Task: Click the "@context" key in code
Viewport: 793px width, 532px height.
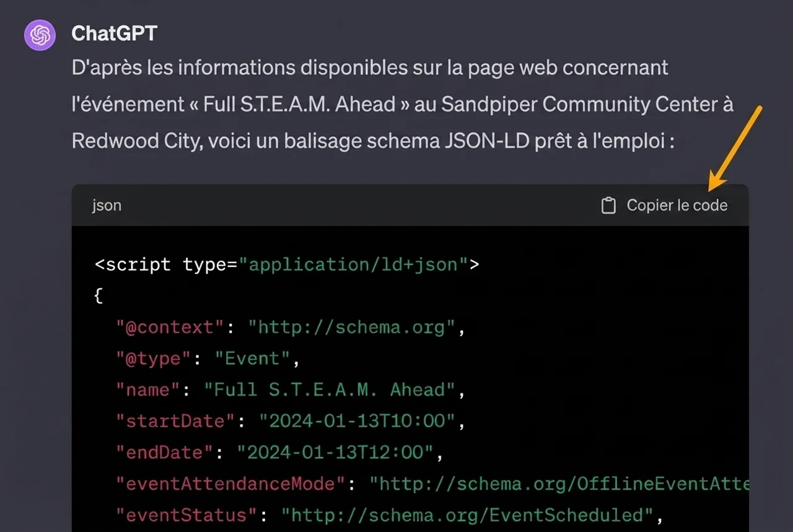Action: (x=170, y=327)
